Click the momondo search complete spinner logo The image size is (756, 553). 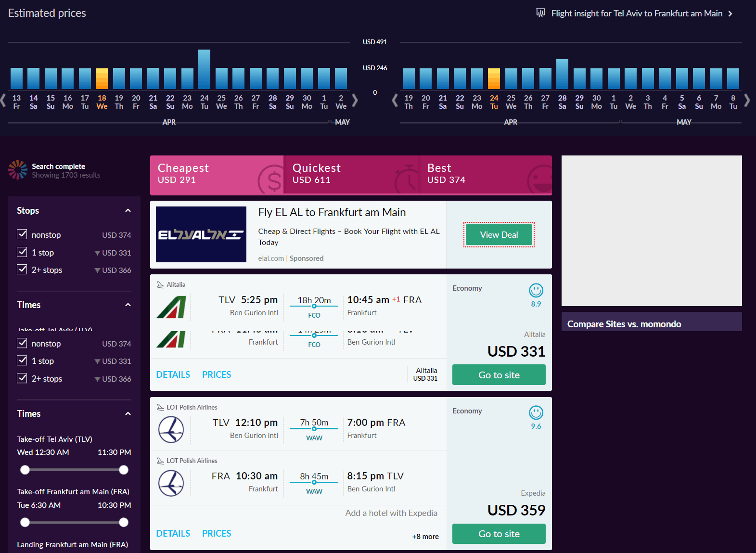(18, 170)
